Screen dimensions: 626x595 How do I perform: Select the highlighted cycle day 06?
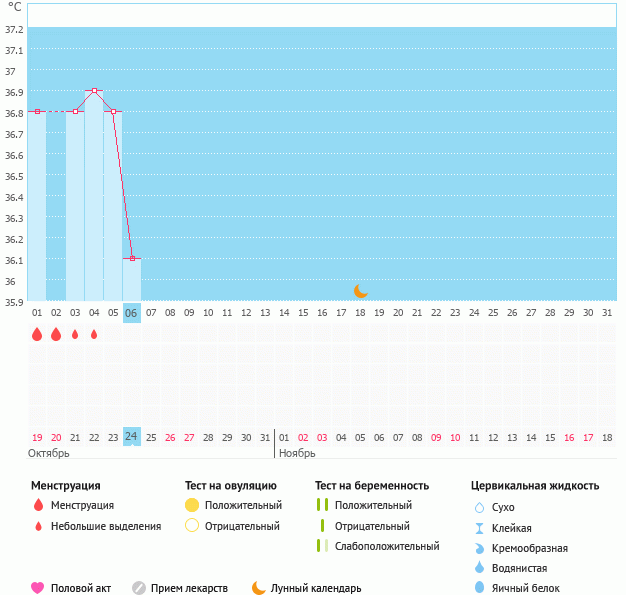(131, 313)
